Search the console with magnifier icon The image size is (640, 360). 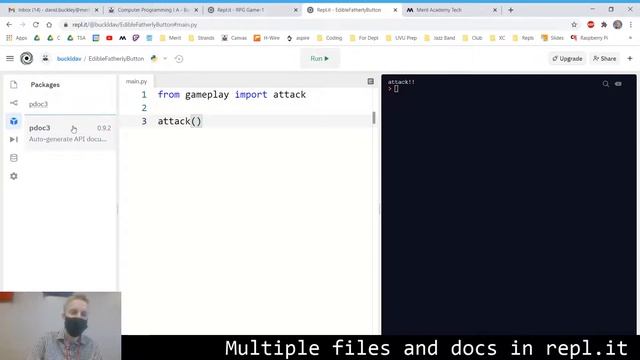(x=606, y=84)
